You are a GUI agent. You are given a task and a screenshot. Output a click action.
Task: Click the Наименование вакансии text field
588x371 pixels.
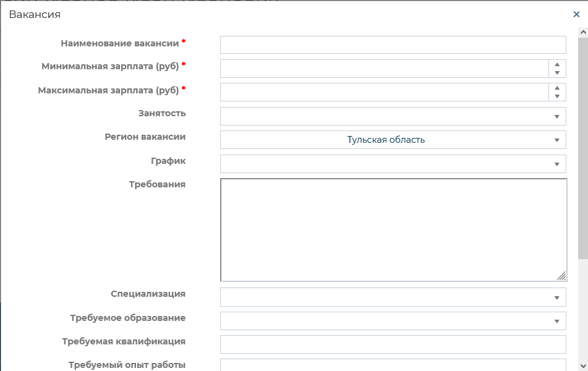(393, 45)
